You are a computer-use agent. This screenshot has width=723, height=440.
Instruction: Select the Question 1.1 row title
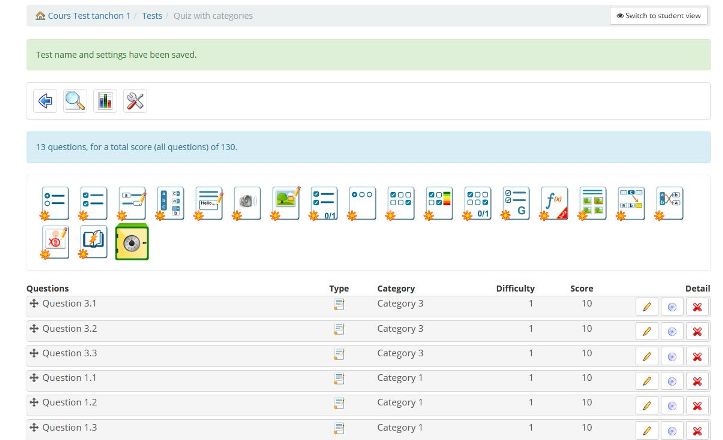[x=69, y=378]
